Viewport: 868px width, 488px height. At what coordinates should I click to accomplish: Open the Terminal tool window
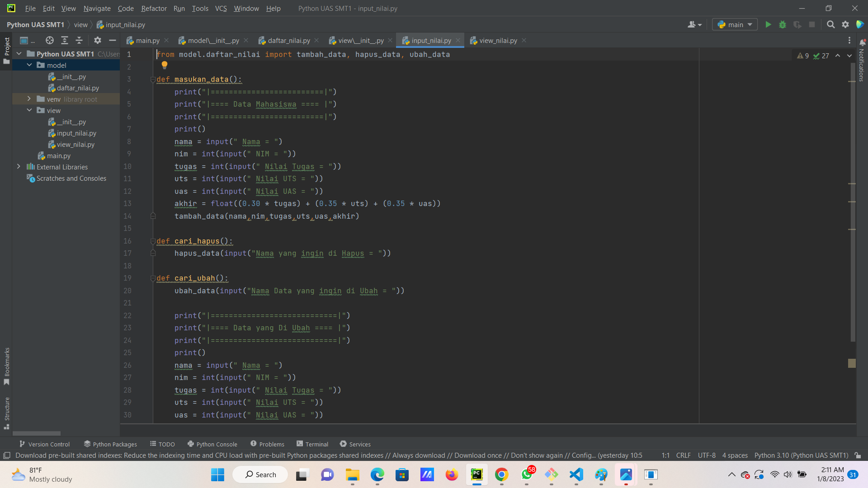(312, 444)
